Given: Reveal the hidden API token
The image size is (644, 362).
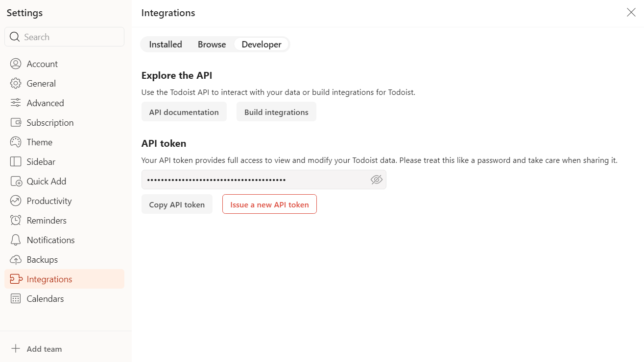Looking at the screenshot, I should [376, 180].
